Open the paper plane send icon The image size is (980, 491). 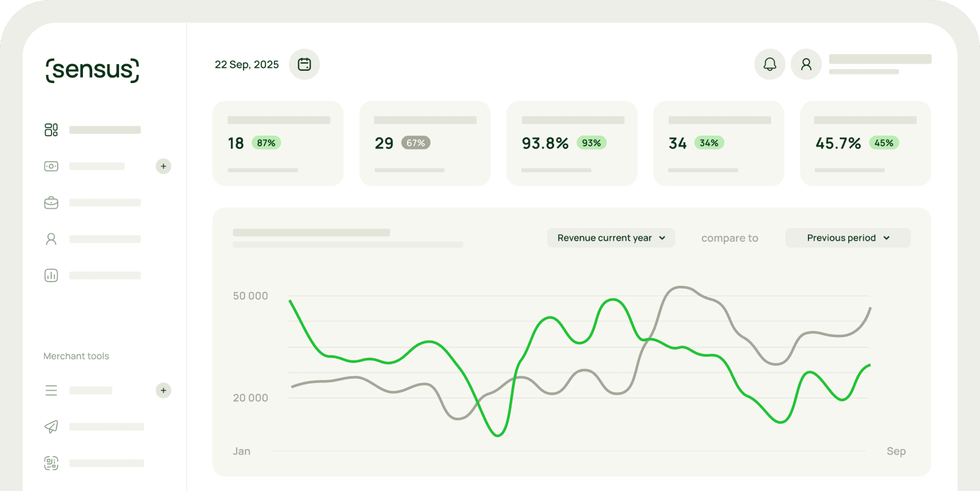pos(51,426)
